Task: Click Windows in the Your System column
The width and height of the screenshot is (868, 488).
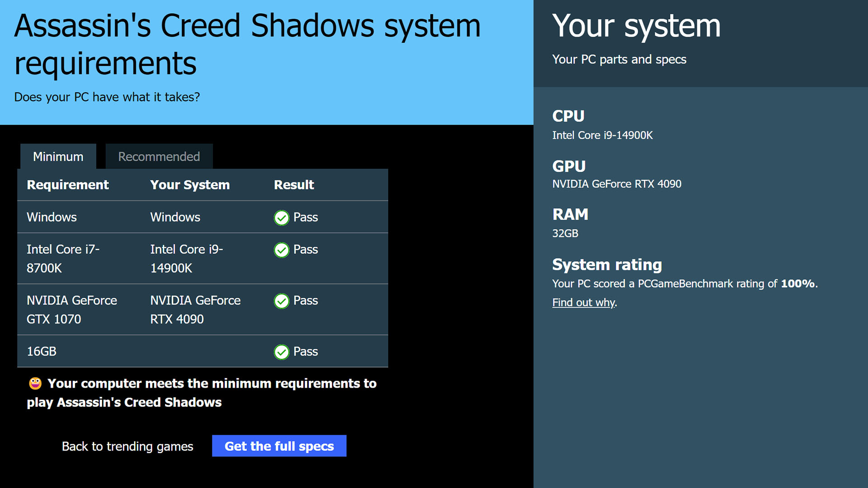Action: click(175, 217)
